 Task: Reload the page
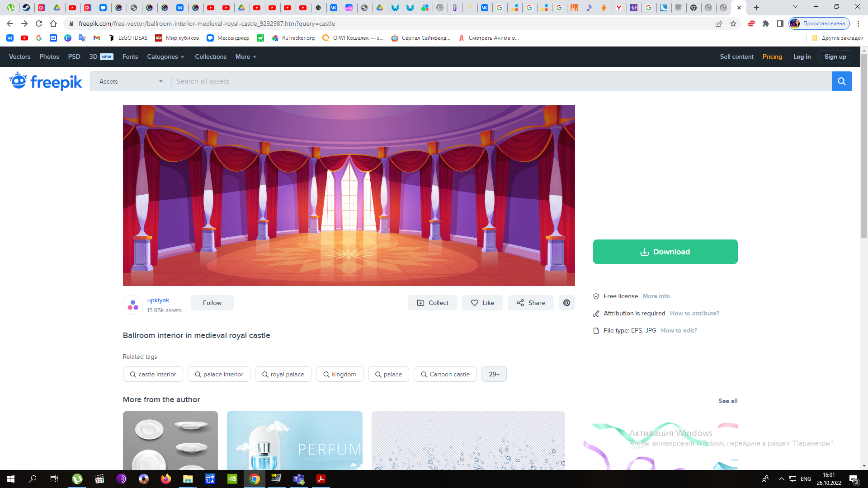tap(39, 23)
